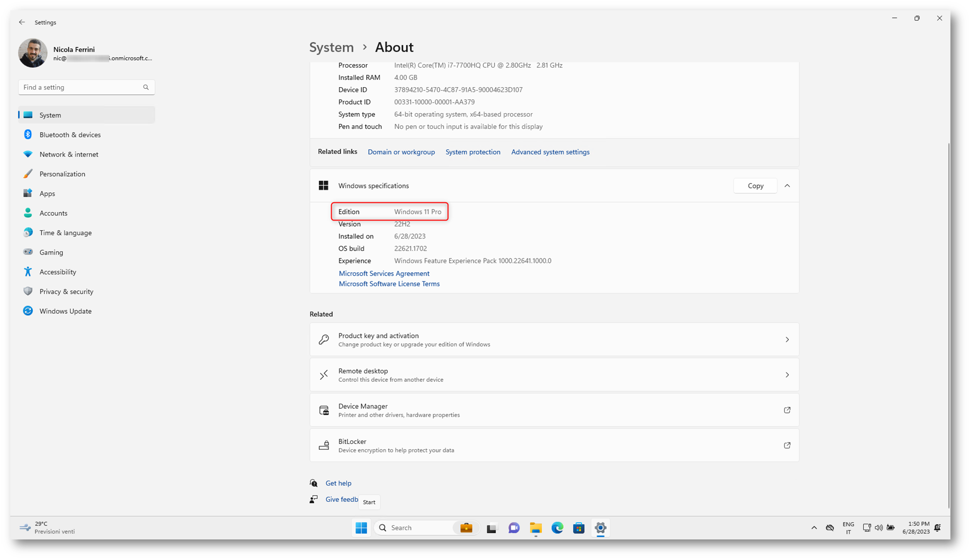The width and height of the screenshot is (971, 560).
Task: Select System in the sidebar
Action: pyautogui.click(x=87, y=115)
